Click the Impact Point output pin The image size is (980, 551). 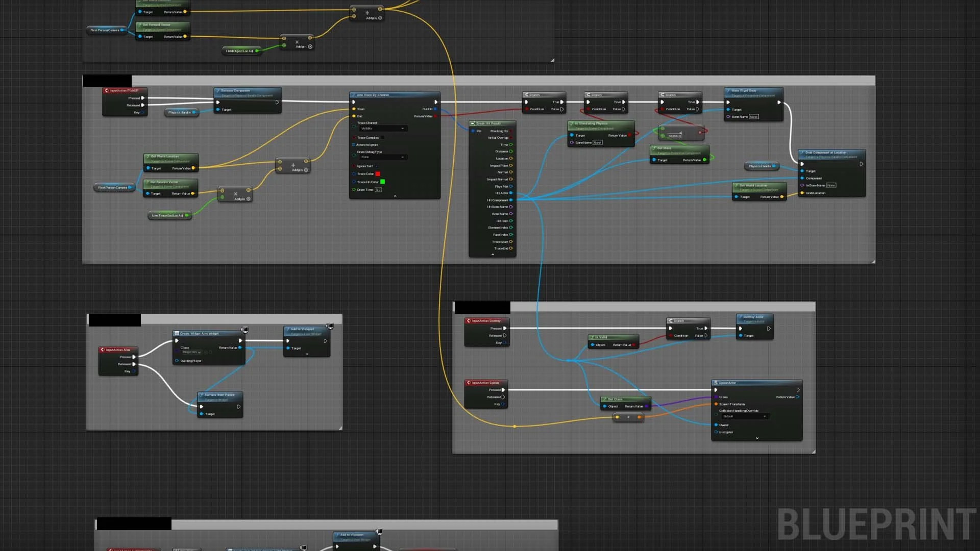(x=511, y=165)
